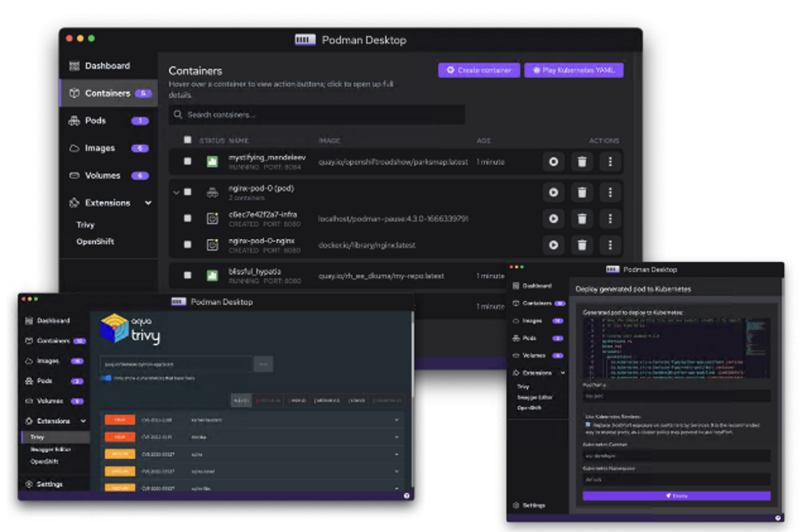
Task: Delete c6ec7e42f2a7-infra container with trash icon
Action: pos(582,219)
